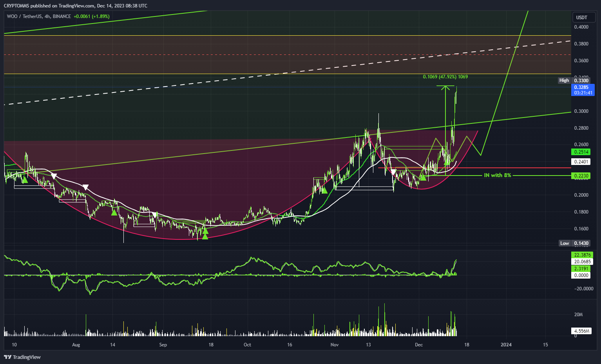Select the 'IN with 8%' annotation text
The width and height of the screenshot is (601, 364).
(x=498, y=175)
